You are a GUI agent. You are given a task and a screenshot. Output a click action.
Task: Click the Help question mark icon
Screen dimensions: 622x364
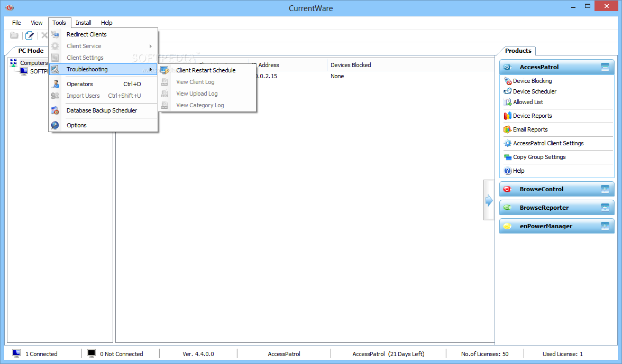507,171
